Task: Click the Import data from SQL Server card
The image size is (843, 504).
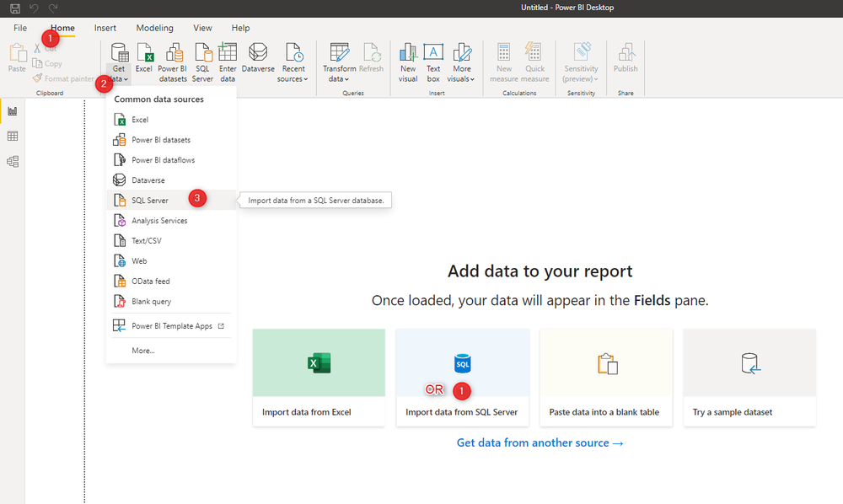Action: pyautogui.click(x=462, y=377)
